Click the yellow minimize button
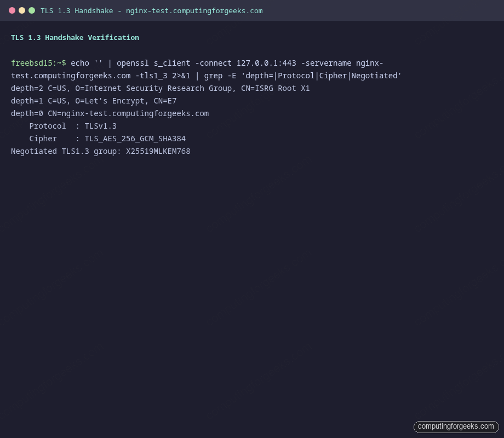 click(21, 10)
